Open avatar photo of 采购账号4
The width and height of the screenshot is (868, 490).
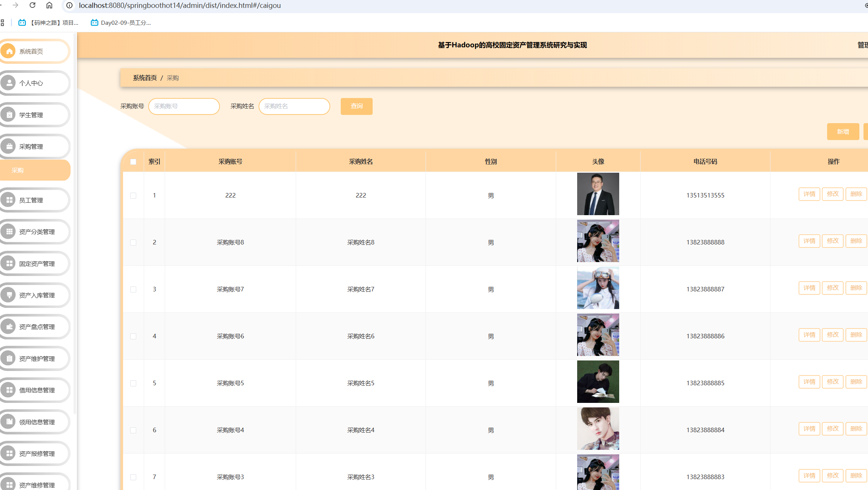[598, 428]
